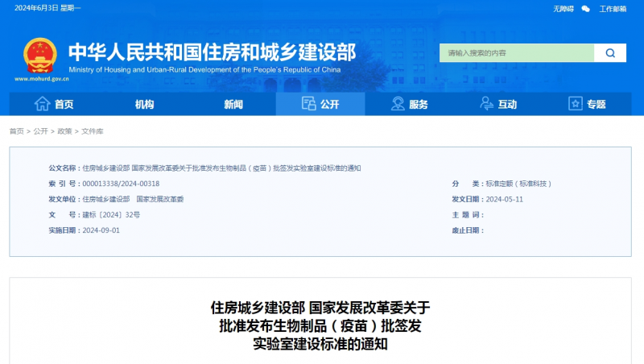Open the WeChat icon in header
The image size is (644, 364).
point(585,9)
